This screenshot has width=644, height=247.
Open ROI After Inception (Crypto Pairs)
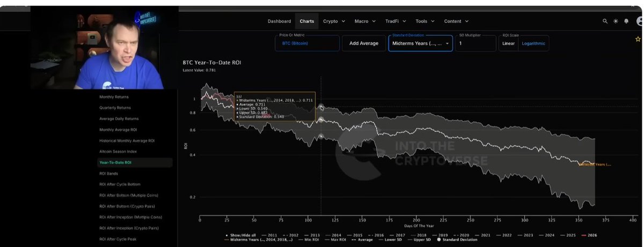point(129,228)
